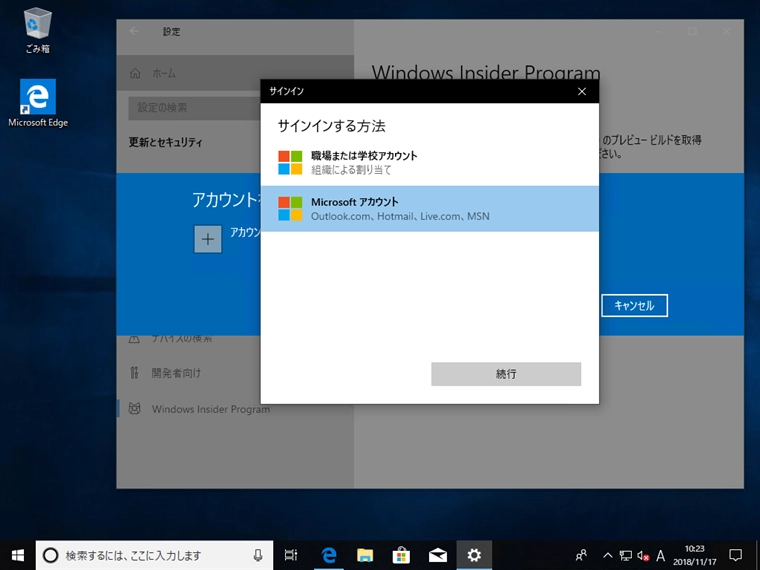Viewport: 760px width, 570px height.
Task: Open Microsoft Store from taskbar
Action: tap(401, 555)
